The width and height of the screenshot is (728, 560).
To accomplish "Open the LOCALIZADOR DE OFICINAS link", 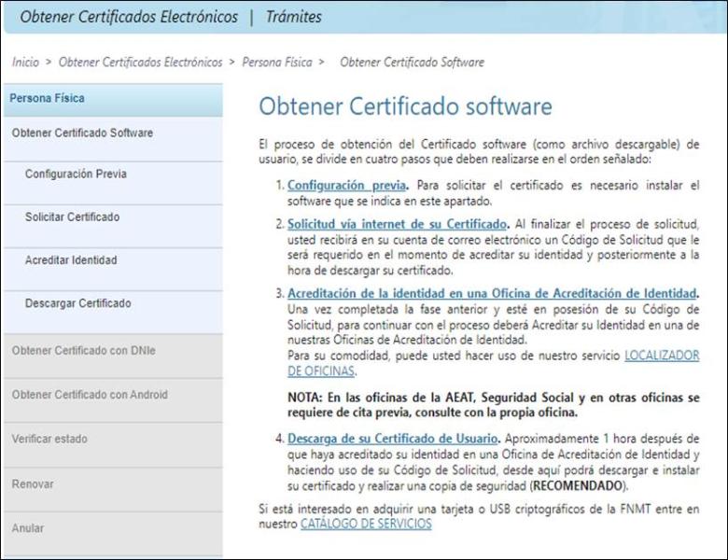I will (x=661, y=357).
